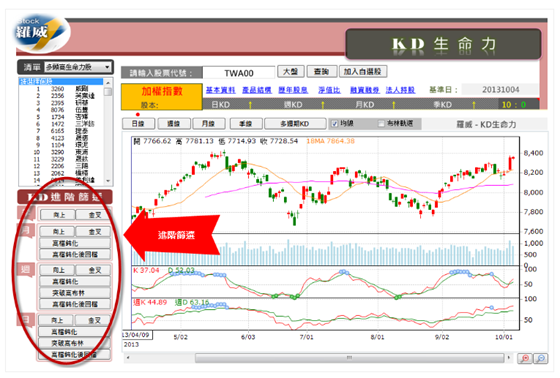560x378 pixels.
Task: Select stock 3260 in the list
Action: (x=61, y=89)
